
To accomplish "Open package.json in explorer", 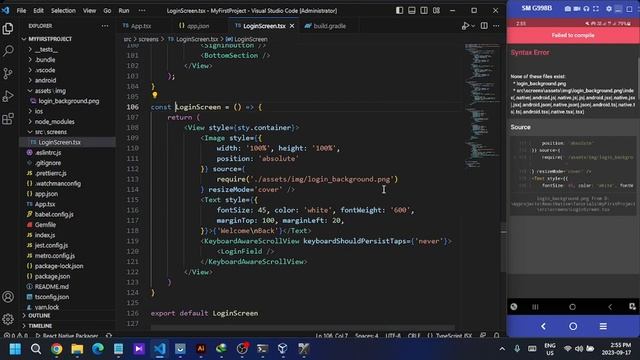I will click(52, 276).
